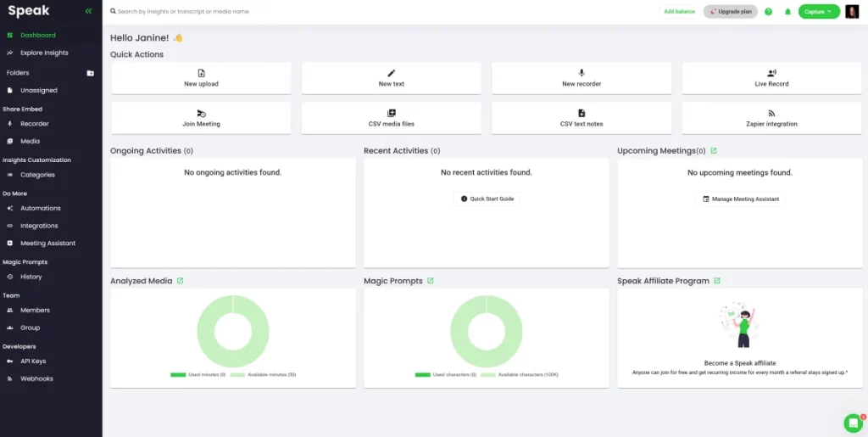
Task: Toggle Used minutes legend swatch
Action: 178,375
